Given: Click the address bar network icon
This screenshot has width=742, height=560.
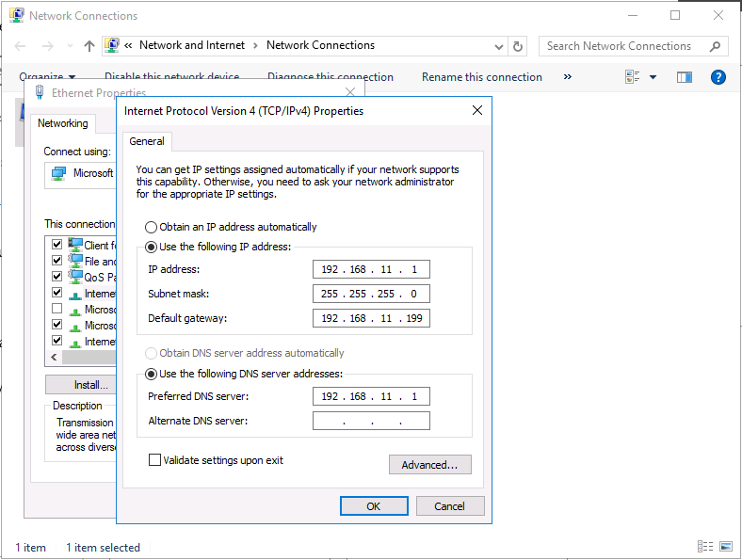Looking at the screenshot, I should pyautogui.click(x=112, y=45).
